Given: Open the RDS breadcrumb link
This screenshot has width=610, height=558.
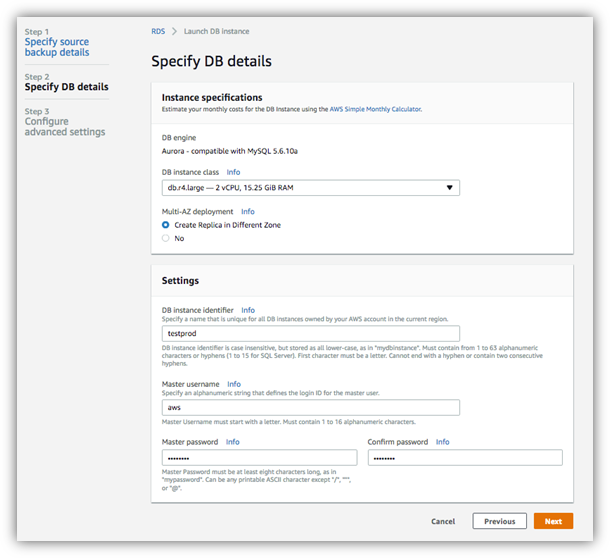Looking at the screenshot, I should coord(158,31).
